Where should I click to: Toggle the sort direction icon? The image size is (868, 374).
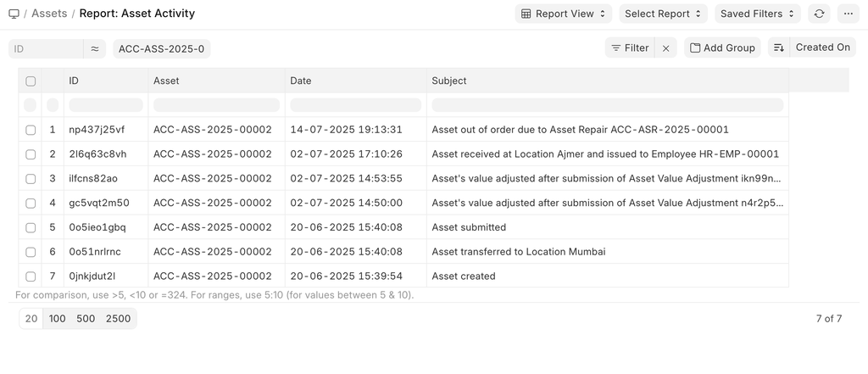(778, 48)
